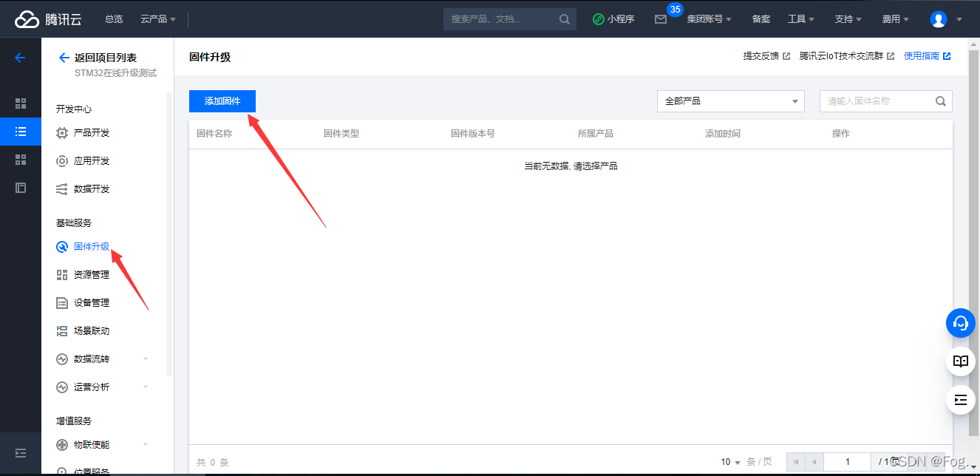Open the 全部产品 product filter dropdown
This screenshot has width=980, height=476.
pos(731,101)
